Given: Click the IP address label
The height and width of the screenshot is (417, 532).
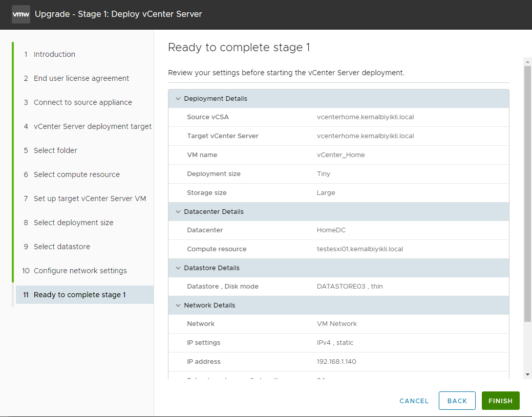Looking at the screenshot, I should pos(204,362).
